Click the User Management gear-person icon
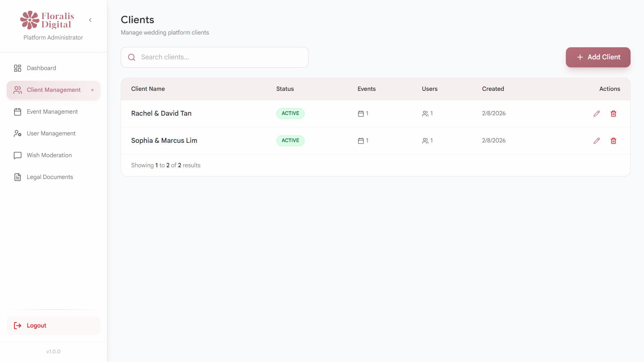This screenshot has width=644, height=362. point(17,133)
